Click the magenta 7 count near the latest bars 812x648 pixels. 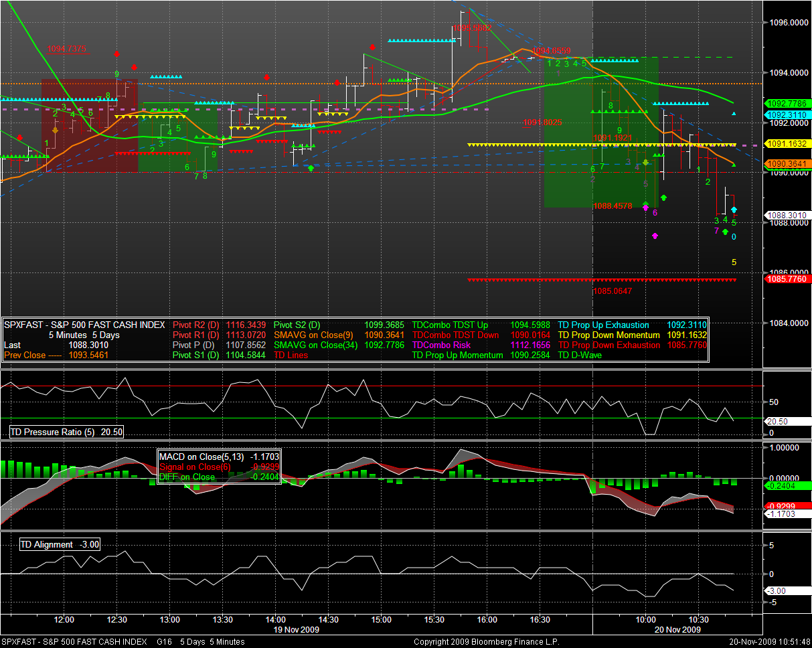click(x=716, y=231)
